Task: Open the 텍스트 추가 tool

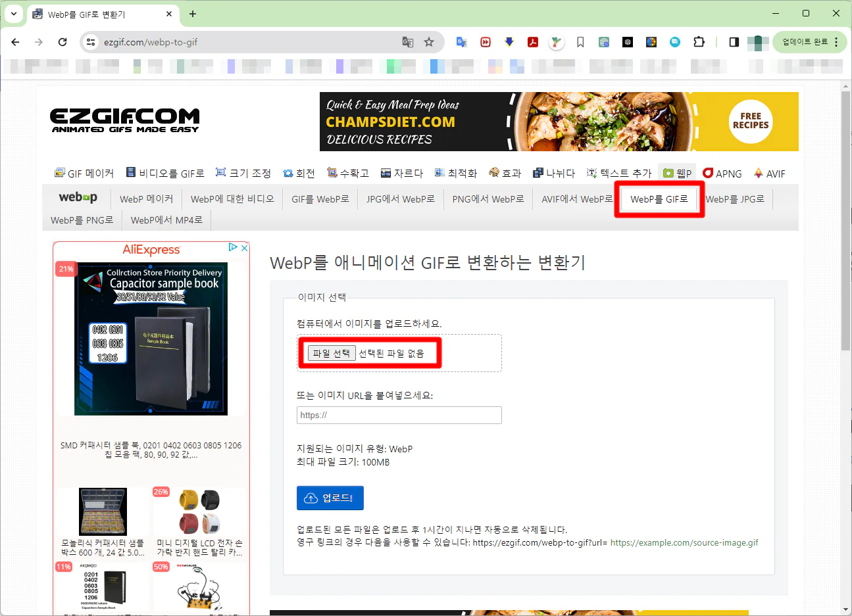Action: [x=619, y=174]
